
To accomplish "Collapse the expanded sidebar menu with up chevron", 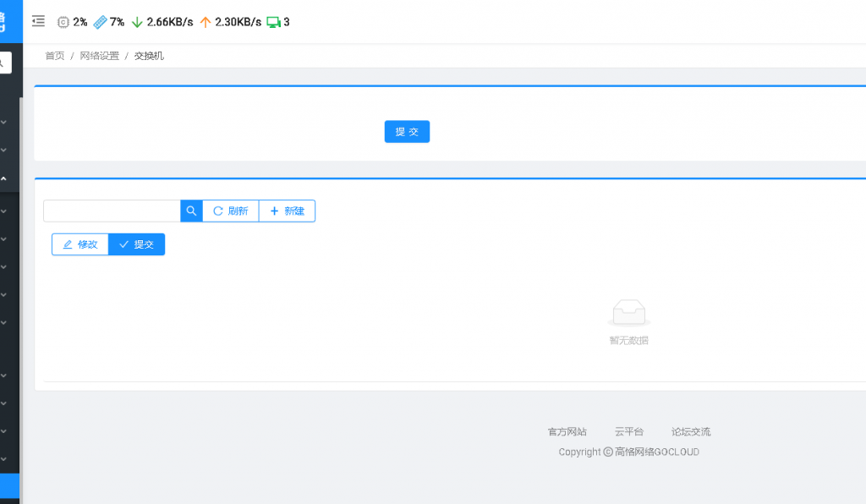I will point(3,179).
